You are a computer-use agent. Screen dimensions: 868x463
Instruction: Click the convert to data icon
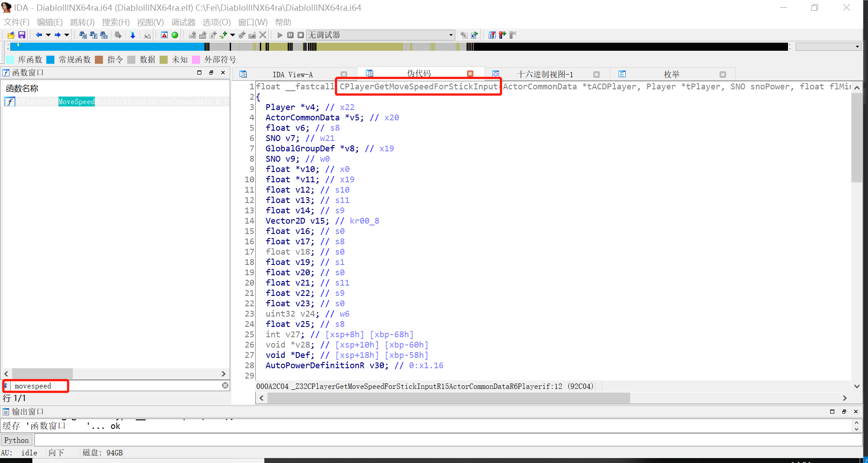click(x=203, y=35)
